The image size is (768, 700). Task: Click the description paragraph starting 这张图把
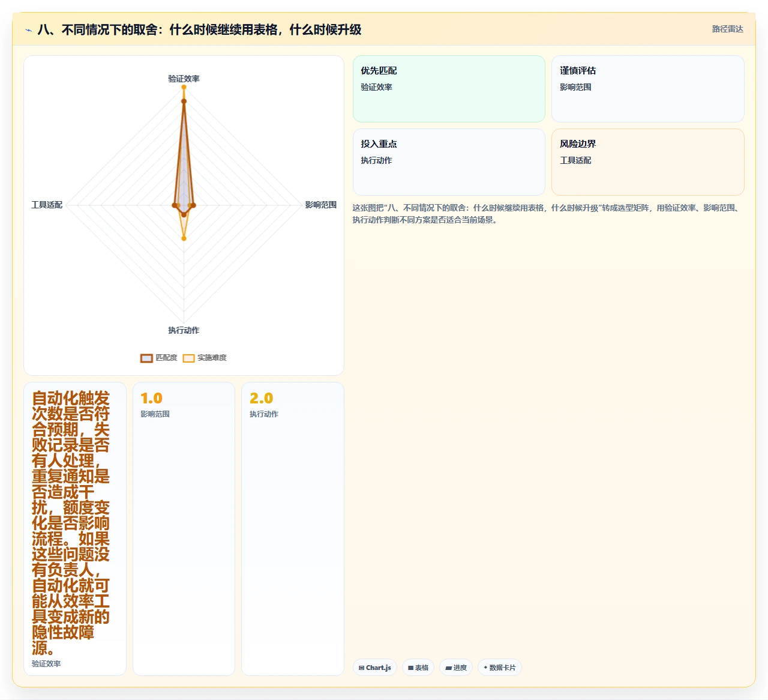[x=547, y=214]
